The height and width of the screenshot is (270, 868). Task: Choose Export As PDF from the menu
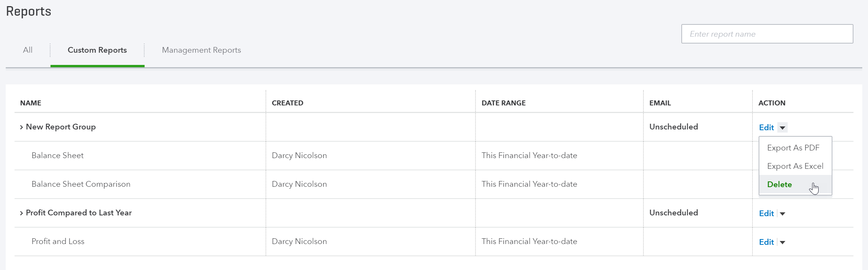click(x=793, y=148)
